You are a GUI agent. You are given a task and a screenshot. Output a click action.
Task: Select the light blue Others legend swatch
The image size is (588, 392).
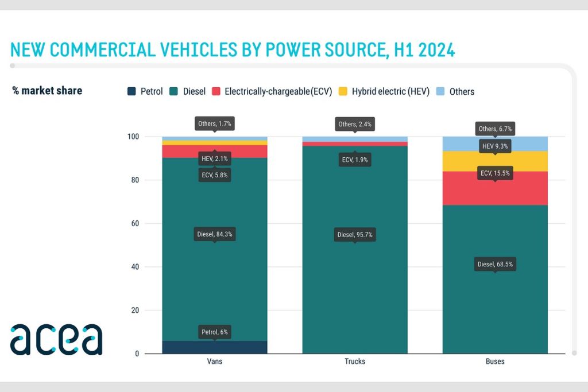tap(440, 91)
